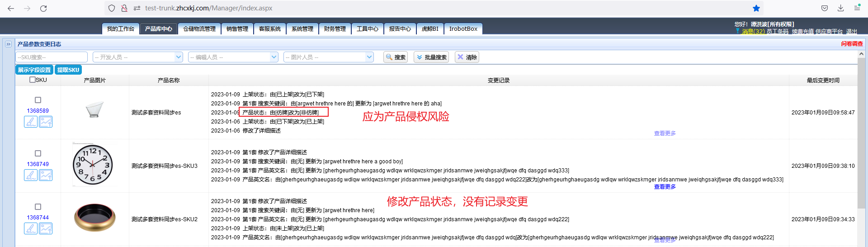Expand the collapsed left sidebar panel

tap(8, 44)
